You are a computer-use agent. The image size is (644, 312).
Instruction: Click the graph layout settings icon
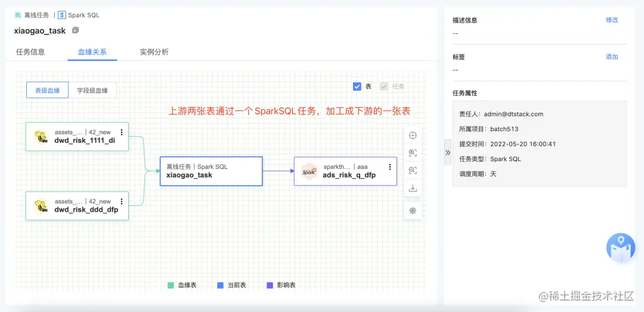(x=413, y=211)
